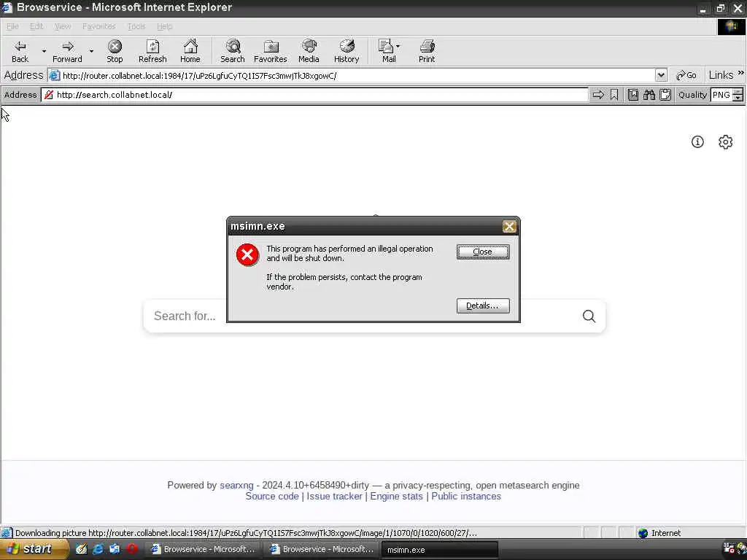The height and width of the screenshot is (560, 747).
Task: Expand the IE address history dropdown
Action: (661, 75)
